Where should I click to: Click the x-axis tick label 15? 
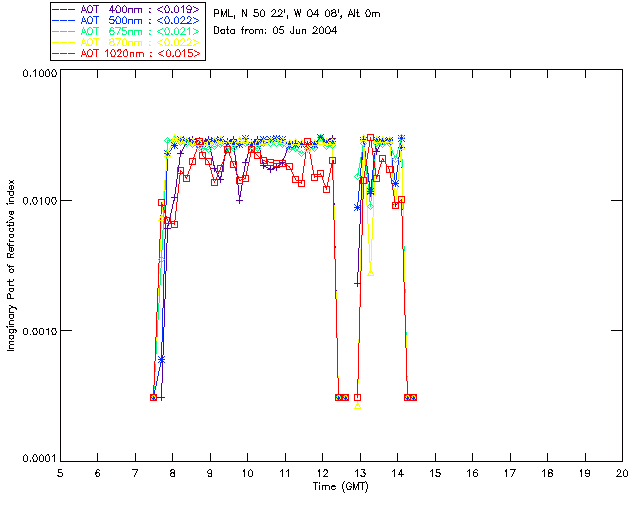[x=435, y=473]
